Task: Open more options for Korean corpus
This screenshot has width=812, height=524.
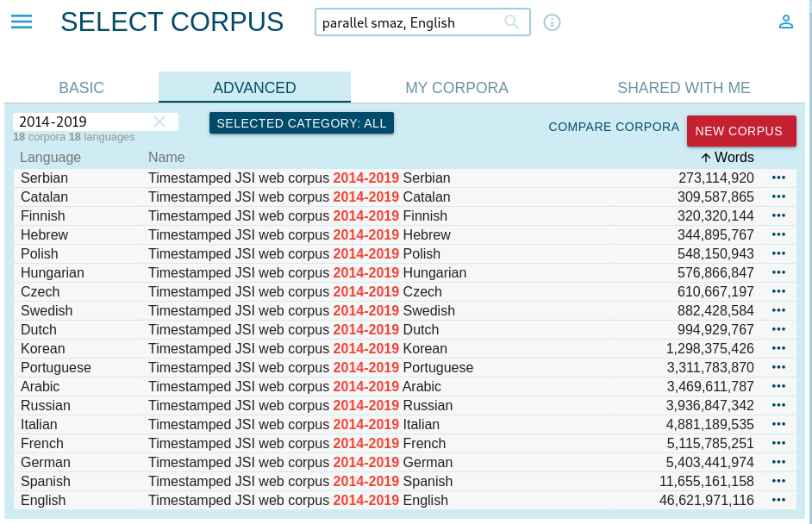Action: tap(779, 348)
